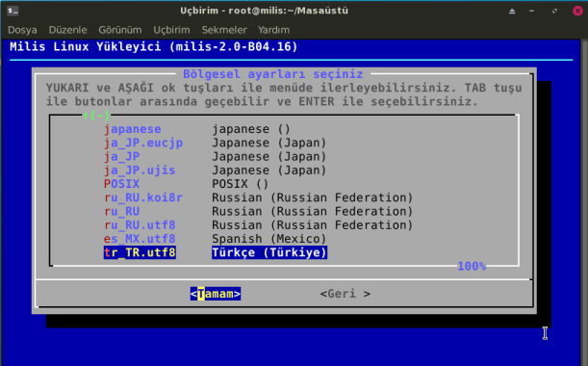Click the scroll-up indicator ↑(-) above list
588x366 pixels.
pos(96,116)
